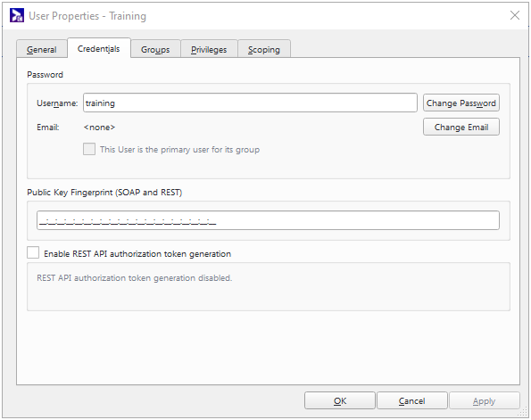The height and width of the screenshot is (420, 531).
Task: Click the app icon in title bar
Action: tap(17, 15)
